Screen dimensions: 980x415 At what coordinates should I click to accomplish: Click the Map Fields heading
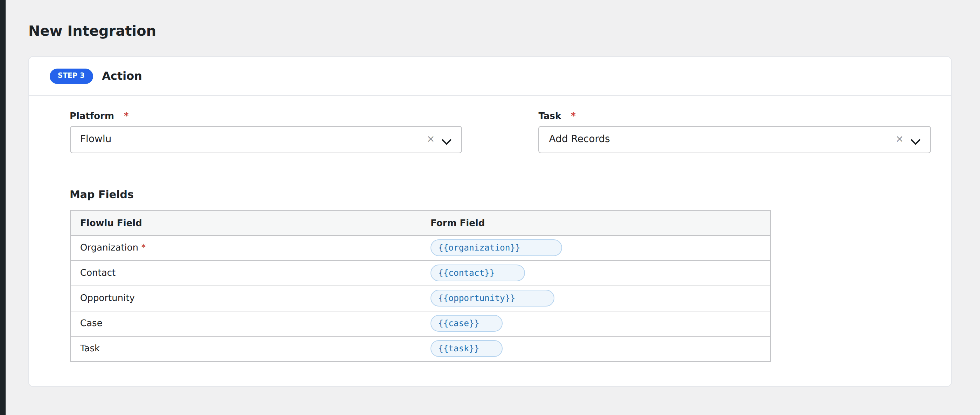click(x=101, y=194)
